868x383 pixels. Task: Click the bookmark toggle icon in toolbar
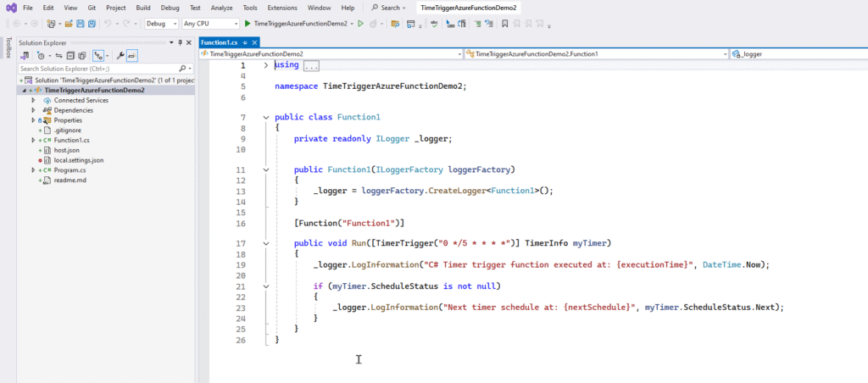tap(505, 24)
